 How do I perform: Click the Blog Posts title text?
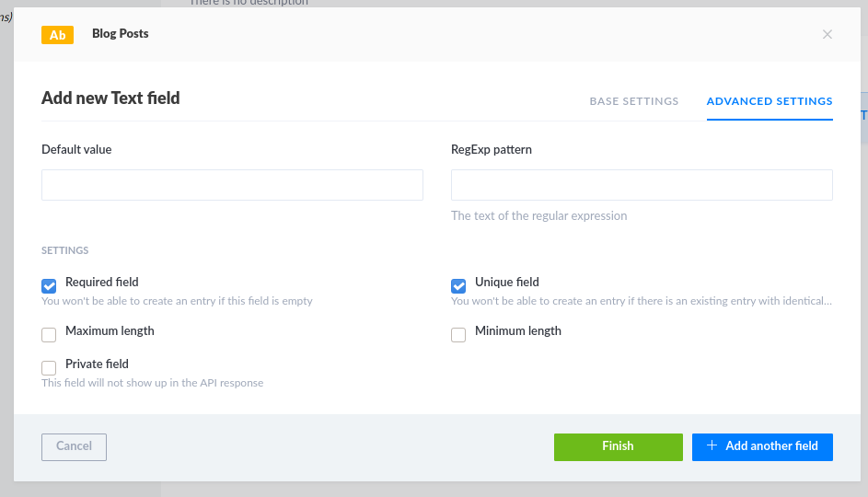click(x=120, y=34)
